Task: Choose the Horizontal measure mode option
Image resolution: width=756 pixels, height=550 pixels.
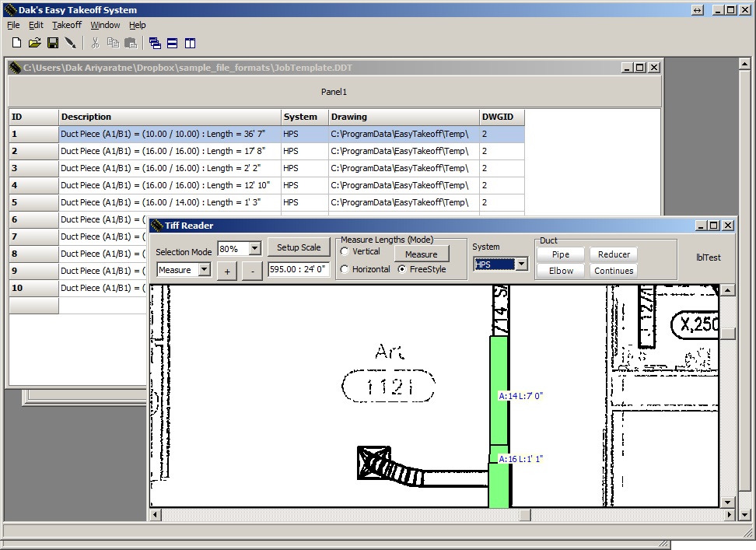Action: (x=345, y=269)
